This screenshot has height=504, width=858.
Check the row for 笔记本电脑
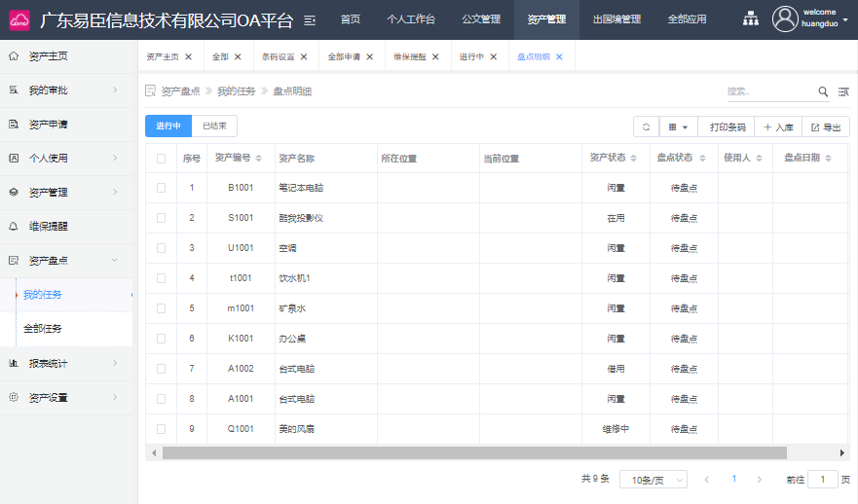[161, 188]
